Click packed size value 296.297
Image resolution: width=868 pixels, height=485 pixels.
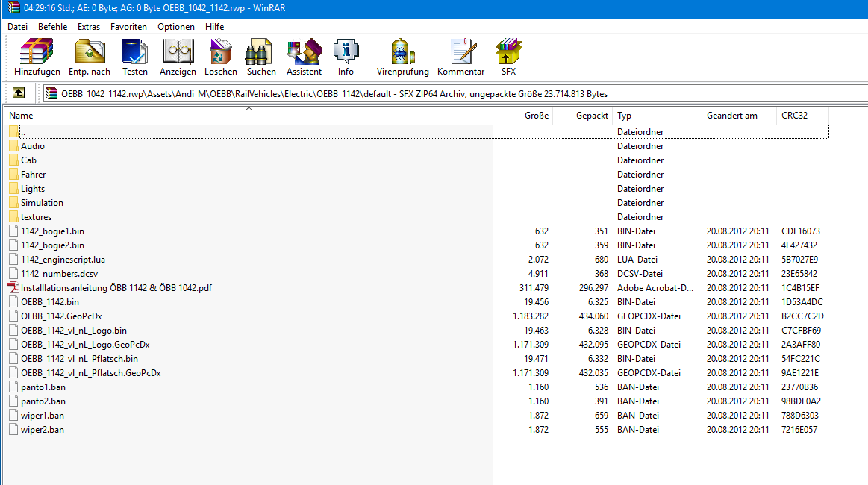click(x=593, y=288)
